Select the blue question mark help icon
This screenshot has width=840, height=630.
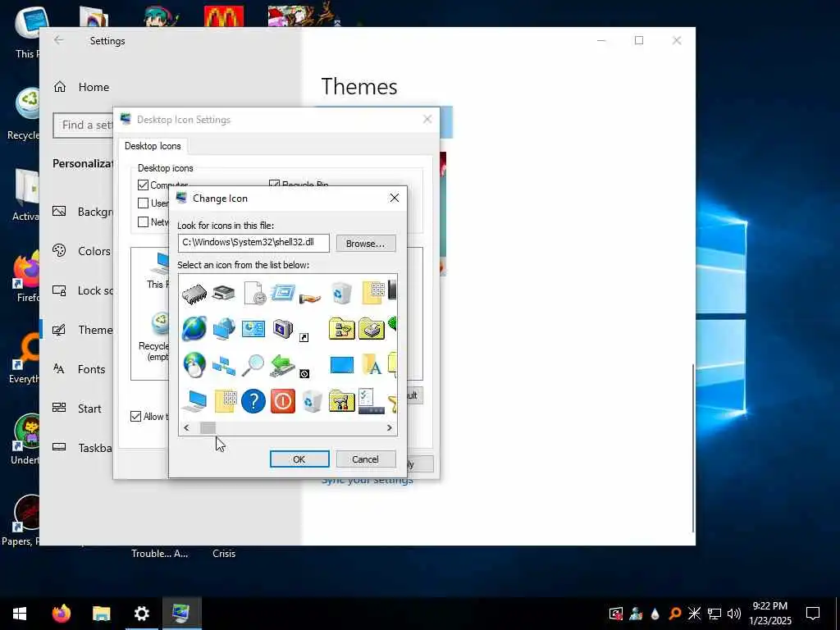[253, 401]
